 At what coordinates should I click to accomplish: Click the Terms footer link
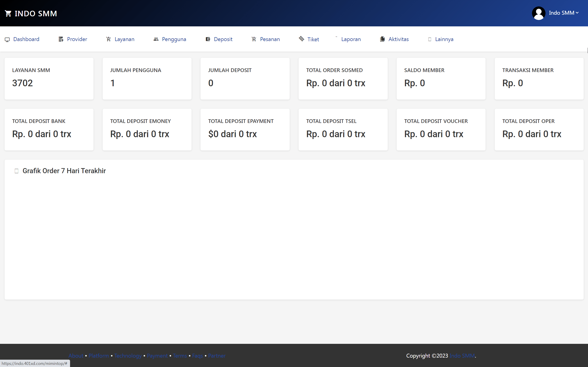click(x=180, y=356)
